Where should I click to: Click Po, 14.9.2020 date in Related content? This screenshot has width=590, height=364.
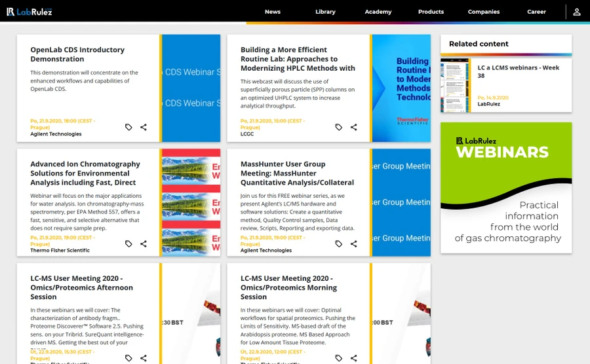[493, 98]
